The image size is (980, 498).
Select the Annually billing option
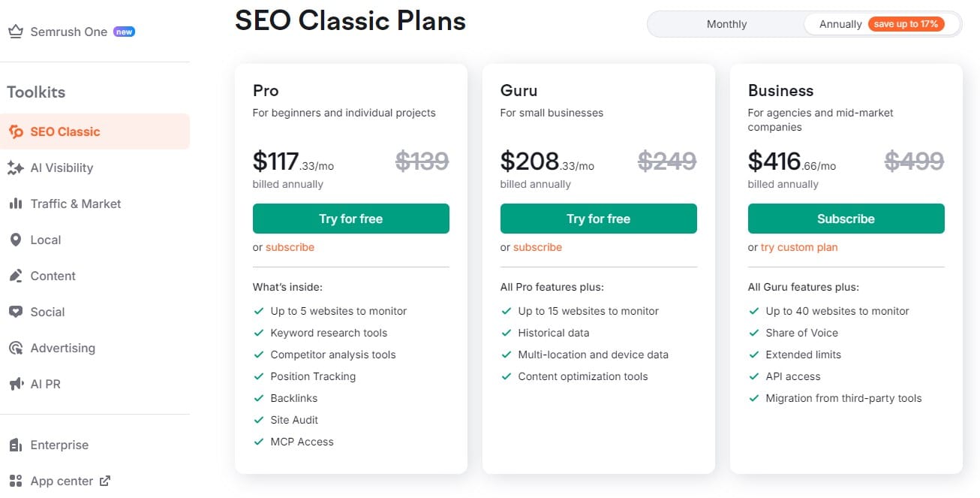pyautogui.click(x=840, y=23)
